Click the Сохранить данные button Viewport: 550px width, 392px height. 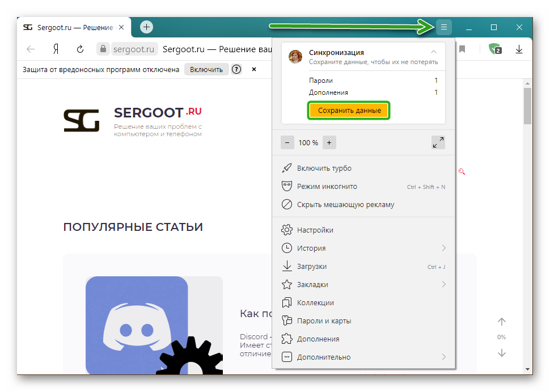click(349, 111)
